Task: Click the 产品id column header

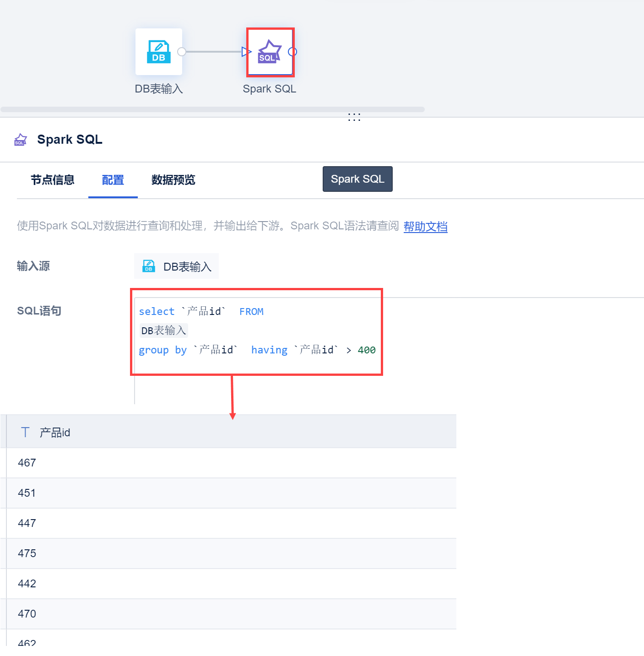Action: click(x=232, y=432)
